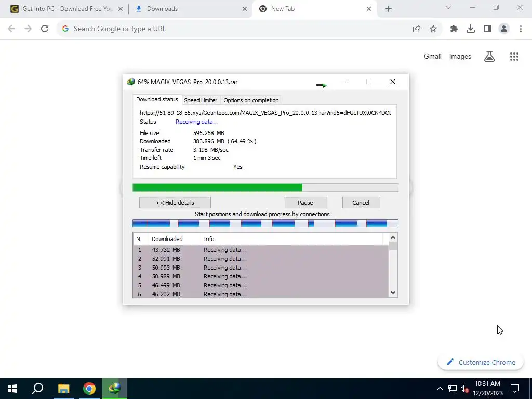Open the Extensions puzzle icon
This screenshot has height=399, width=532.
[x=454, y=29]
